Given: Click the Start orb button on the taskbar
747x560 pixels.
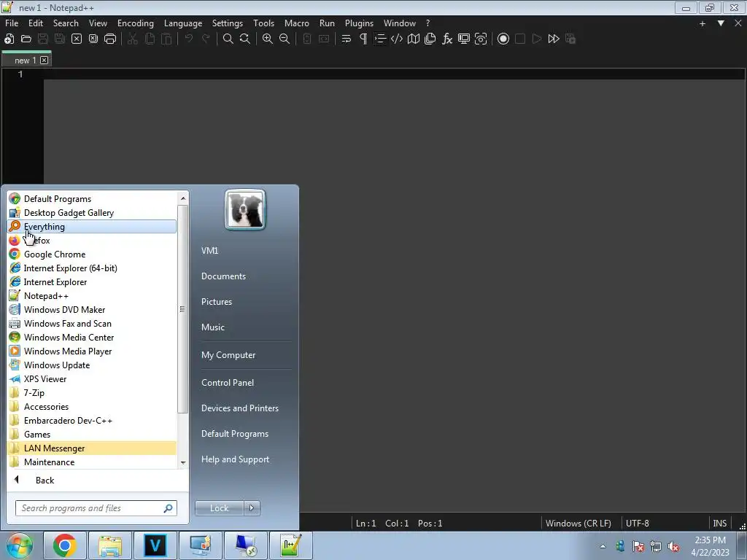Looking at the screenshot, I should tap(19, 545).
